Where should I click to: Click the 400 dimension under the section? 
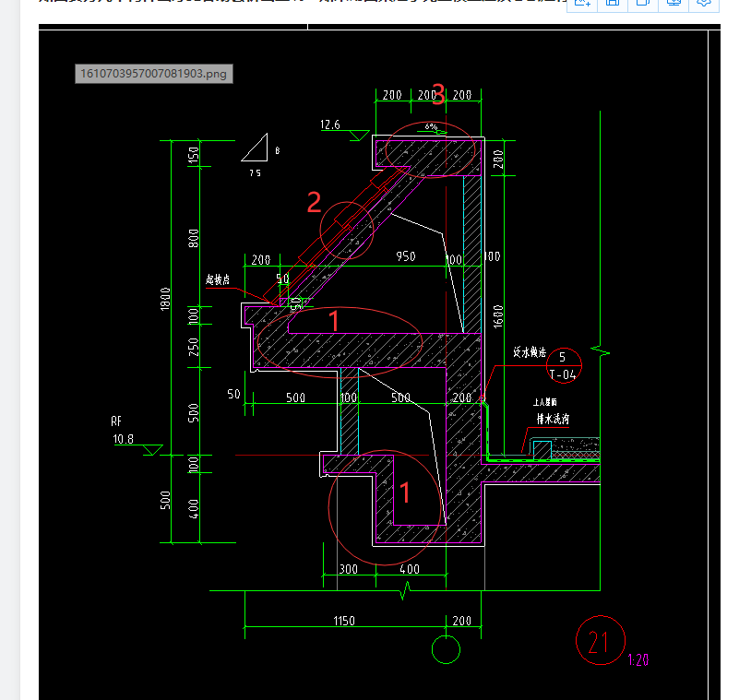pos(410,569)
